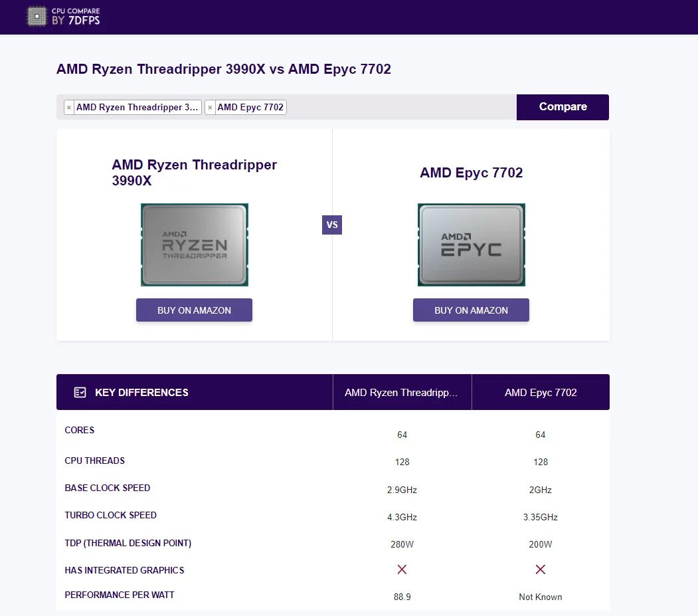Click the 4.3GHz turbo clock value
Image resolution: width=698 pixels, height=616 pixels.
coord(402,517)
